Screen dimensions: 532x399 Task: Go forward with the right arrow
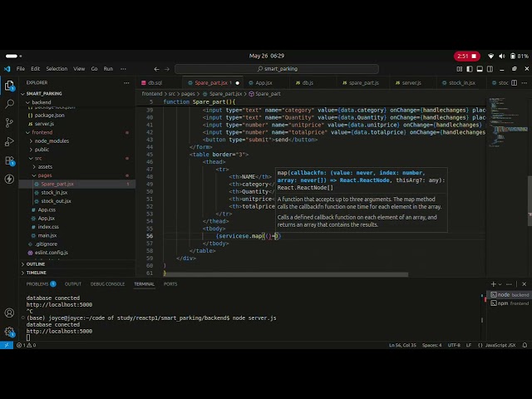(166, 69)
